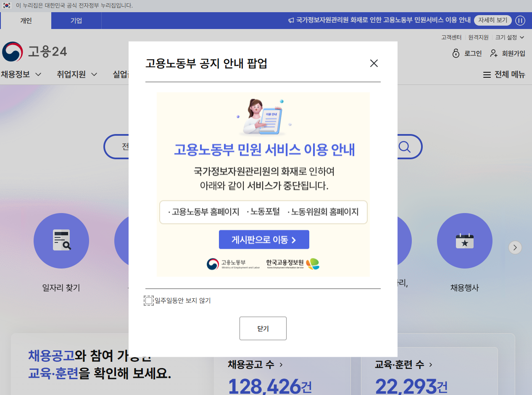Screen dimensions: 532x395
Task: Expand the 채용정보 menu
Action: point(21,74)
